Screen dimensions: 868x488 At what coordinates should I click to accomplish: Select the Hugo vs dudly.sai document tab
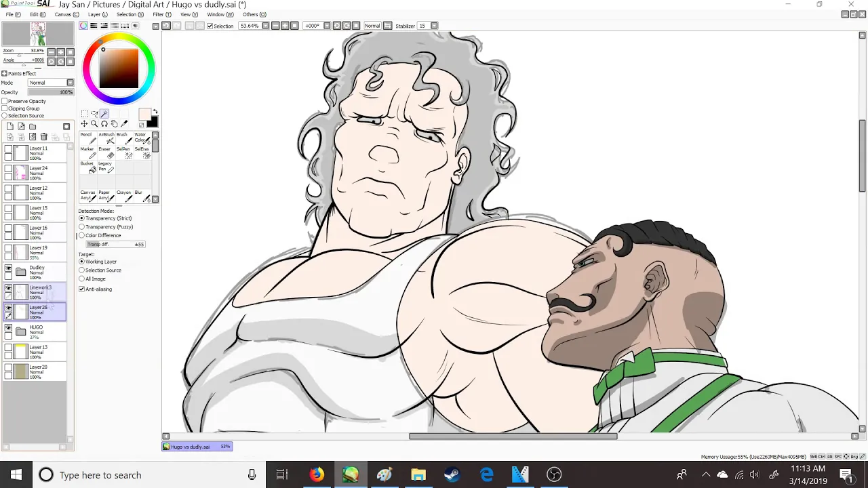pyautogui.click(x=197, y=447)
